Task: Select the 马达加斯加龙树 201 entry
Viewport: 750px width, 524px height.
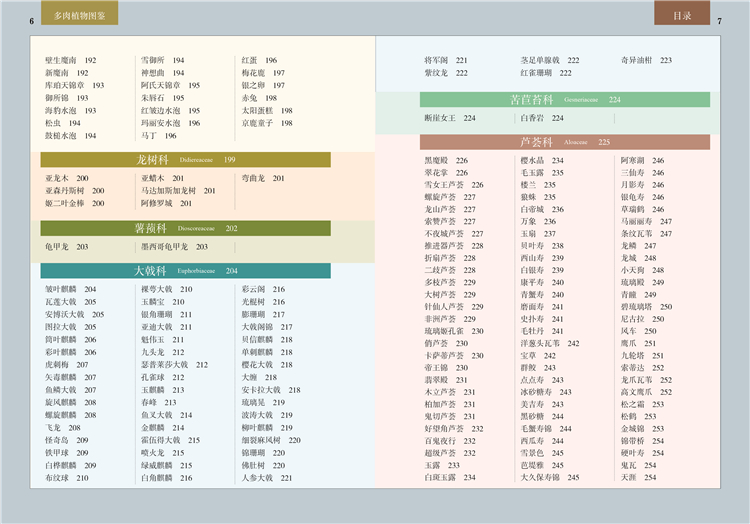Action: coord(178,190)
